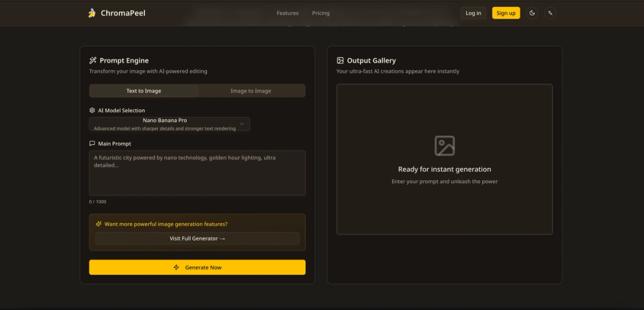Click 'Ready for instant generation' text
The image size is (644, 310).
pyautogui.click(x=444, y=169)
